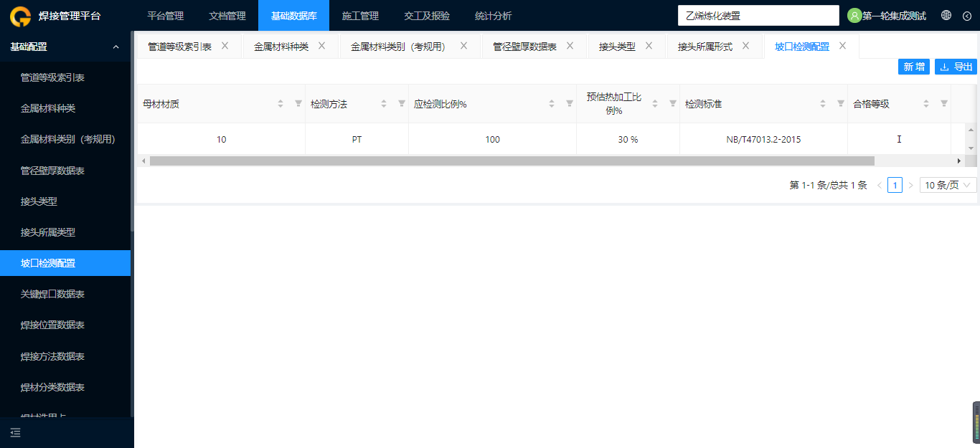Viewport: 980px width, 448px height.
Task: Go to previous page arrow
Action: [x=880, y=185]
